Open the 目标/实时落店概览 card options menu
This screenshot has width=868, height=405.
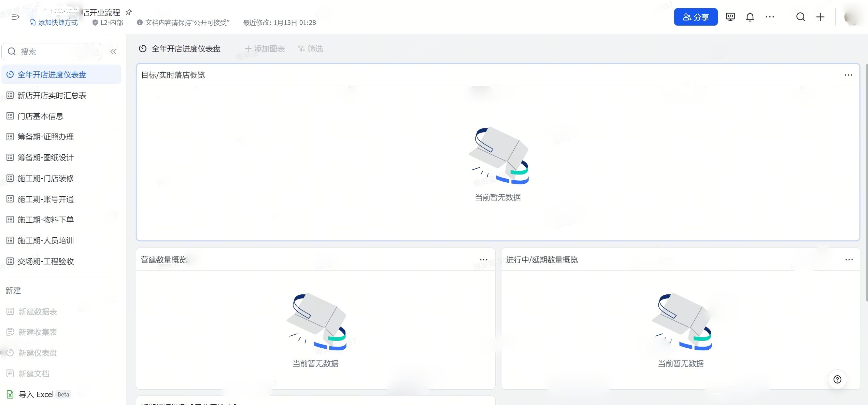[848, 75]
